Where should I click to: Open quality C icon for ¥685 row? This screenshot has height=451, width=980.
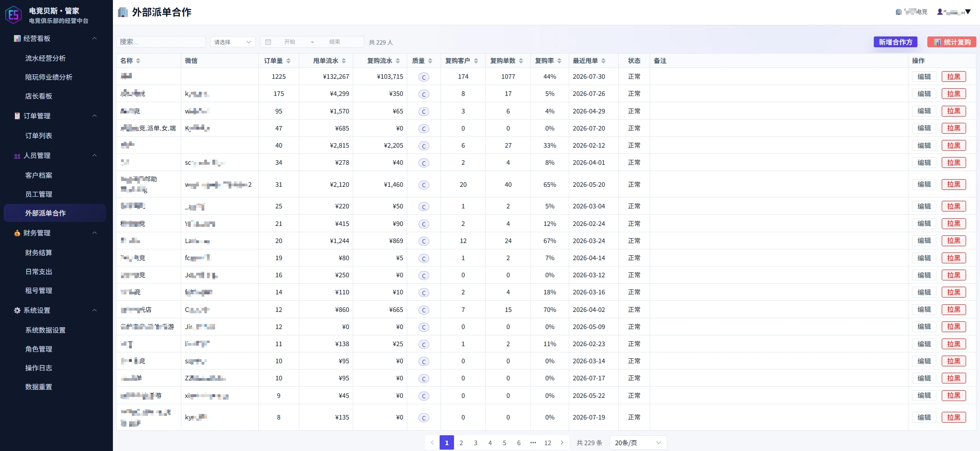[x=423, y=129]
